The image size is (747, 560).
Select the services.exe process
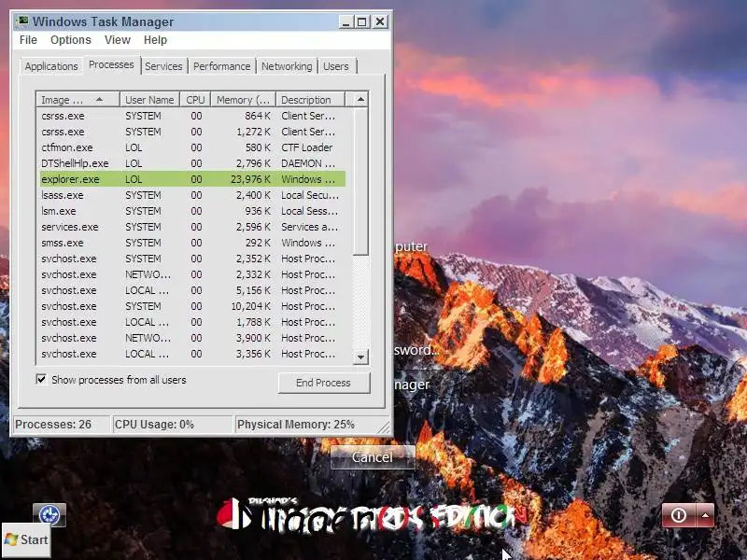(x=190, y=227)
